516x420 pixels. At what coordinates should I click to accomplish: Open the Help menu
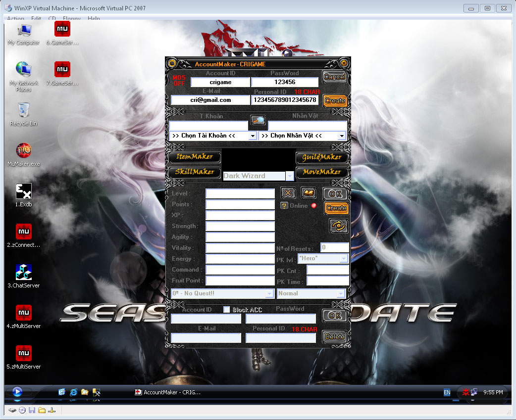point(94,18)
